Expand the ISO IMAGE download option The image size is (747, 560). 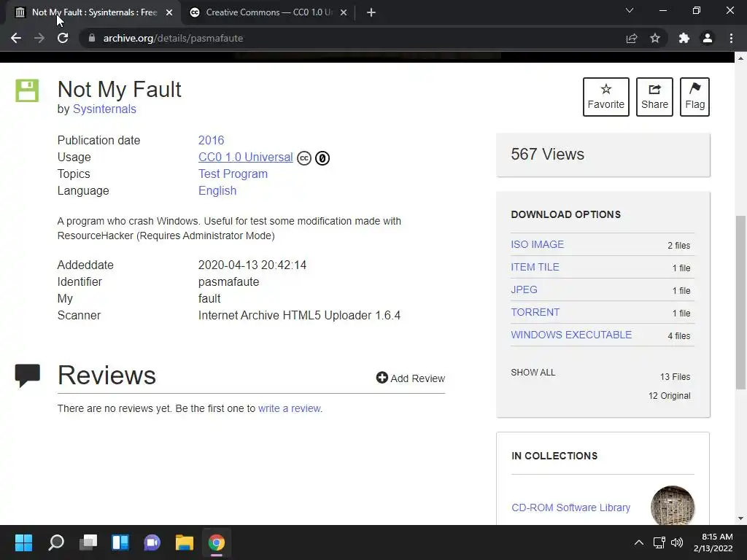(x=537, y=244)
